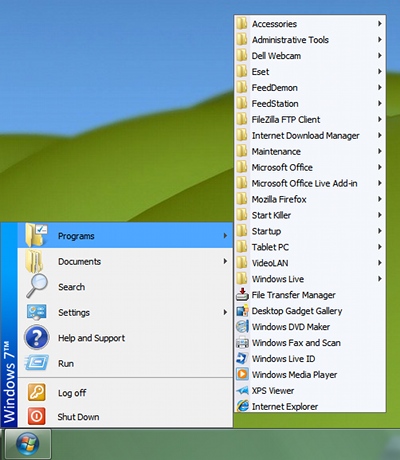Viewport: 400px width, 460px height.
Task: Click the XPS Viewer paper plane icon
Action: point(242,390)
